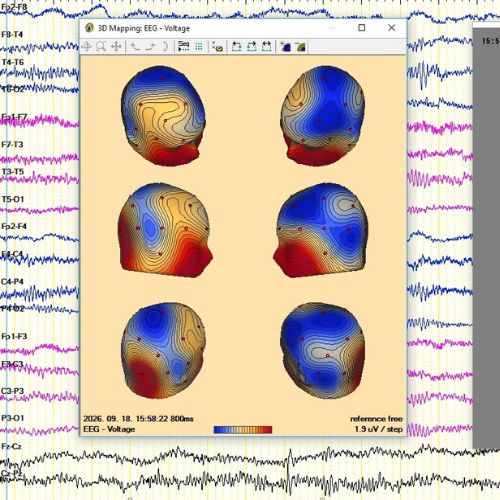500x500 pixels.
Task: Click the top-right head voltage map
Action: (322, 115)
